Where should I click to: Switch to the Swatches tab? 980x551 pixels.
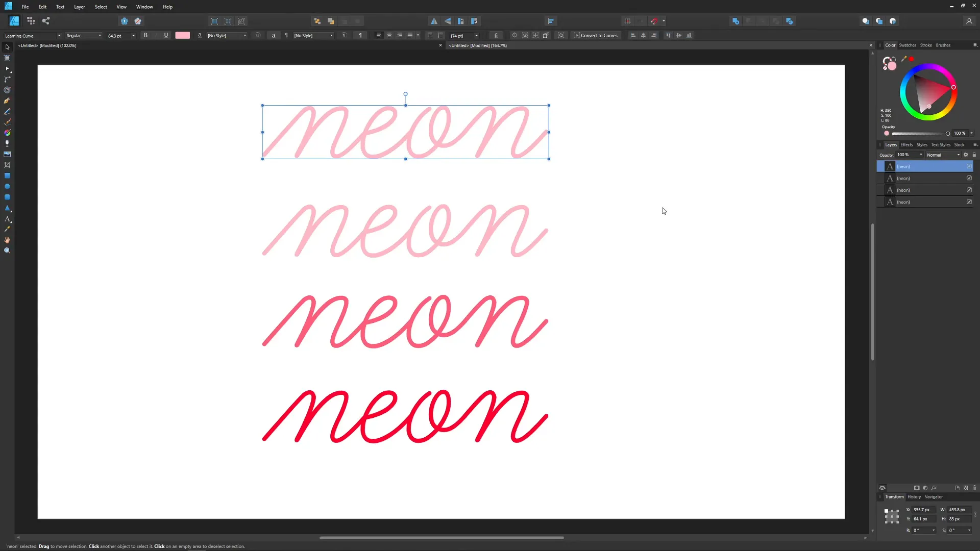pyautogui.click(x=907, y=45)
